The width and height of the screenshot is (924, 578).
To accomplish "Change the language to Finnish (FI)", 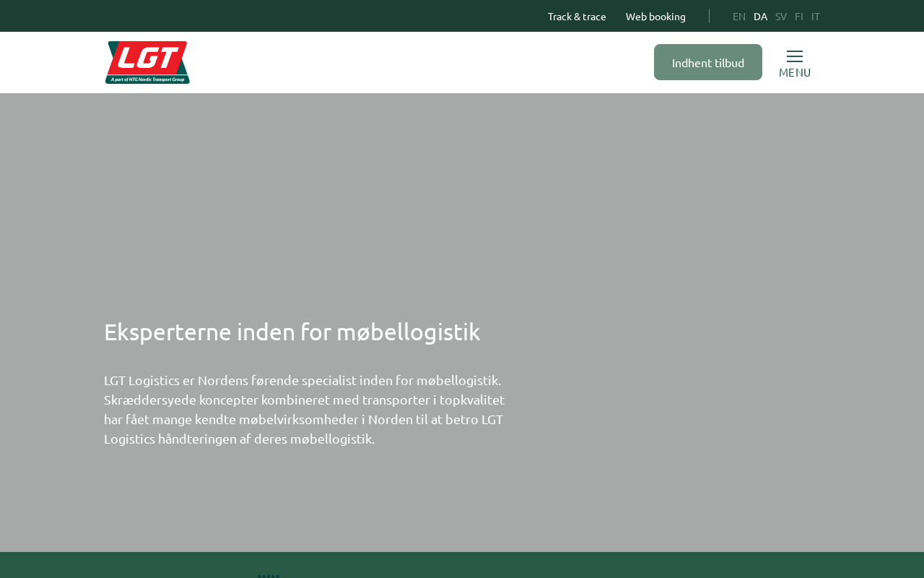I will click(x=798, y=16).
